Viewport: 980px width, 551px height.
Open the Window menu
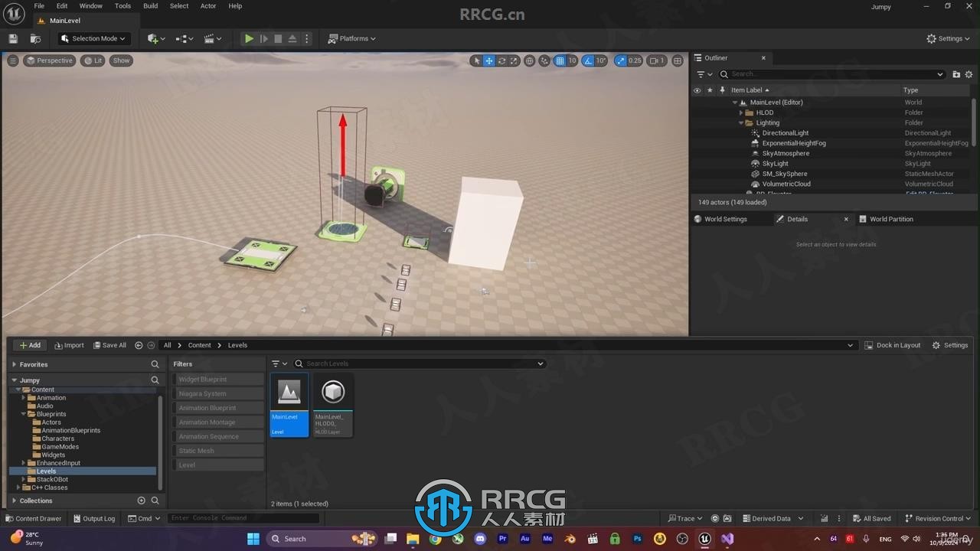click(90, 5)
